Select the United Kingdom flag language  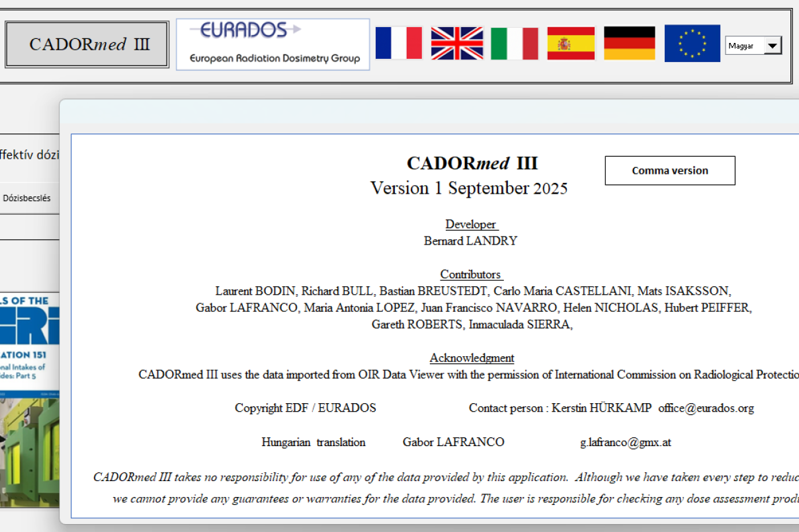click(x=456, y=43)
